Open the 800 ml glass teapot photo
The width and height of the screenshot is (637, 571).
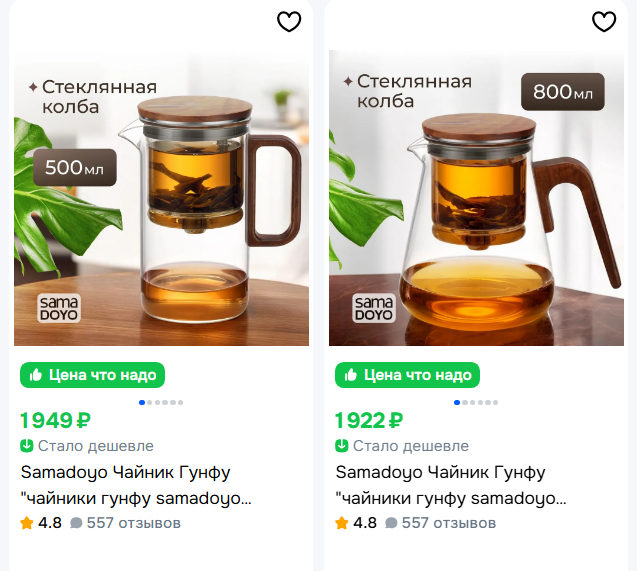(476, 198)
